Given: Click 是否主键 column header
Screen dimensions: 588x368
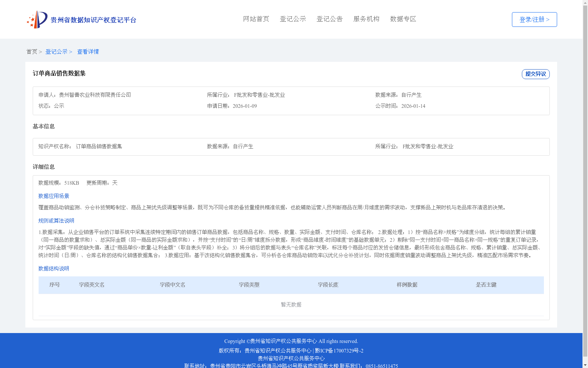Looking at the screenshot, I should (x=486, y=285).
